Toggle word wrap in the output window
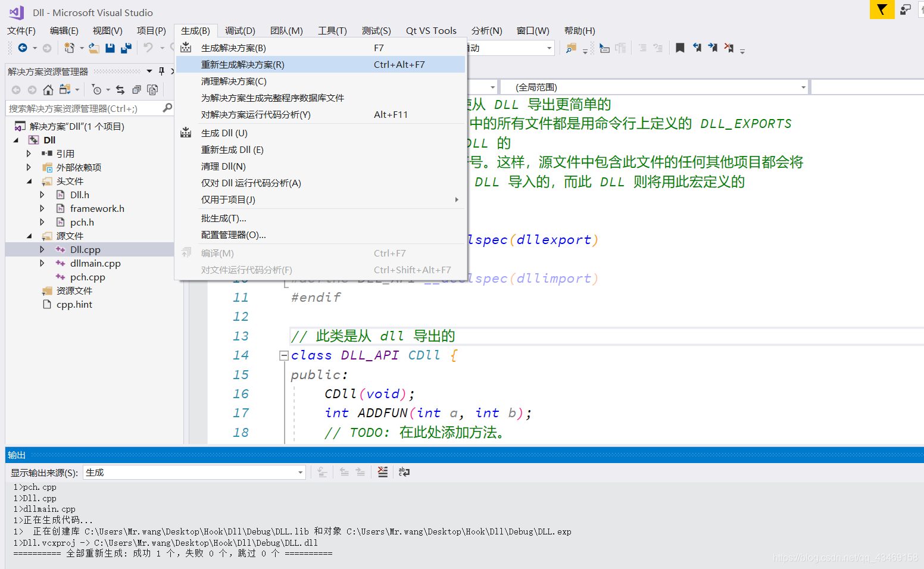The image size is (924, 569). click(404, 472)
